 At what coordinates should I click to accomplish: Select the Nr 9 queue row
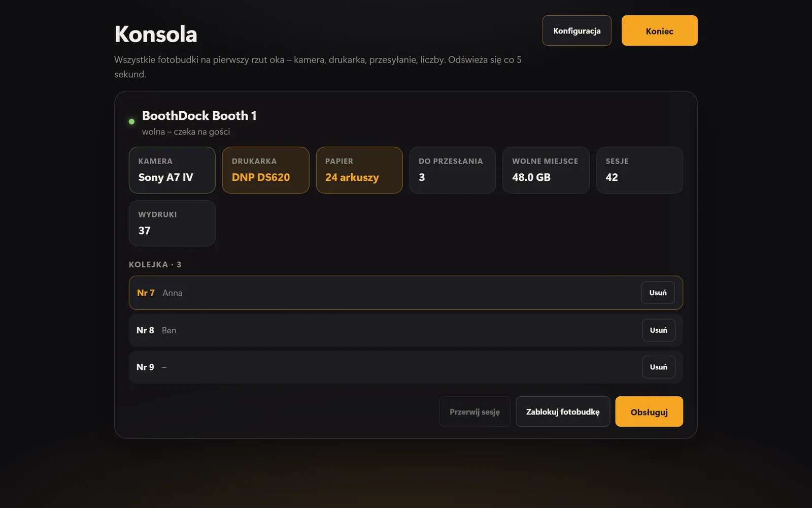pyautogui.click(x=405, y=367)
